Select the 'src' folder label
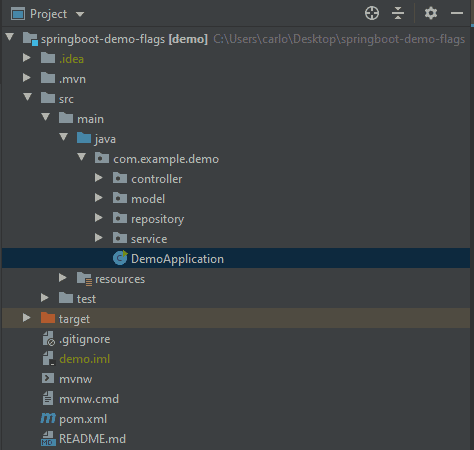 tap(66, 99)
